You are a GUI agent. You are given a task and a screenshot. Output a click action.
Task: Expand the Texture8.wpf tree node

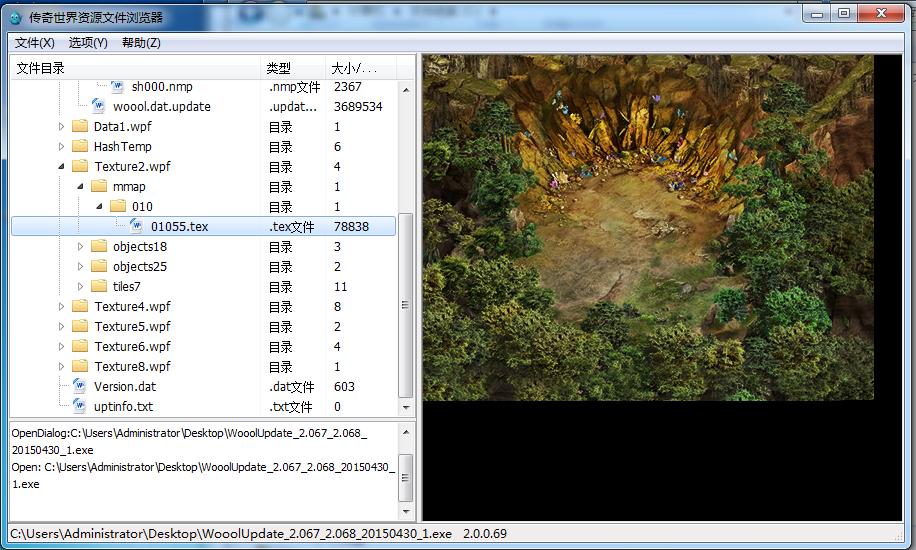(61, 366)
